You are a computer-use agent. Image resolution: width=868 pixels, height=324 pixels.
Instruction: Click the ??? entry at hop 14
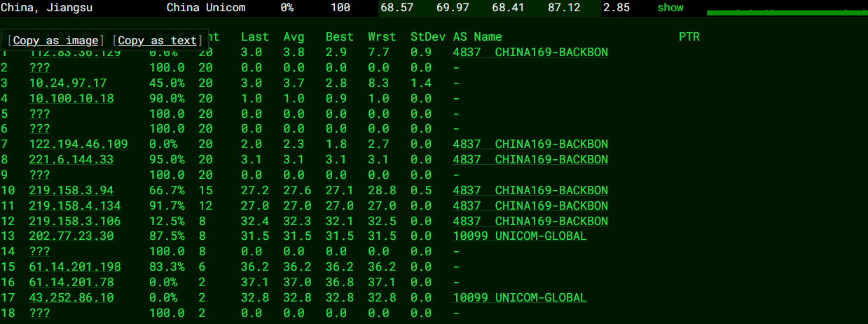[39, 252]
